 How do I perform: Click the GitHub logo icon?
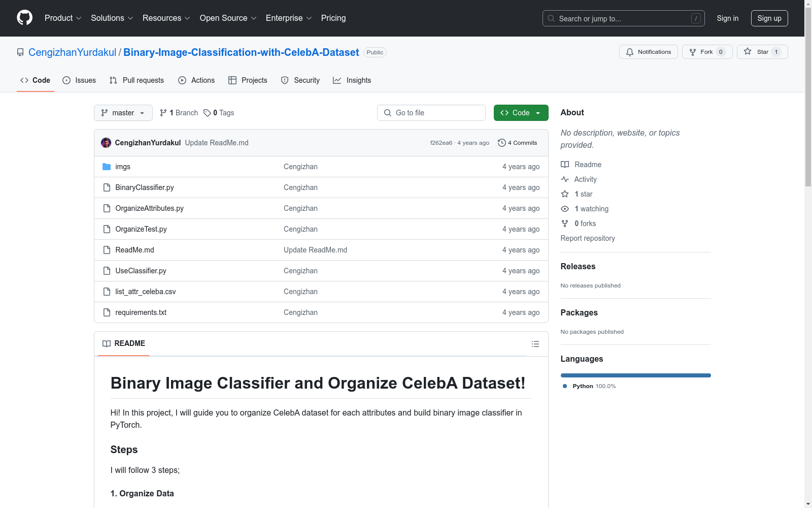pos(24,18)
